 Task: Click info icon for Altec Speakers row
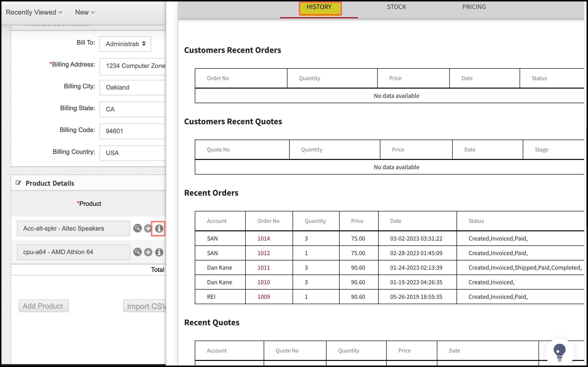[159, 228]
